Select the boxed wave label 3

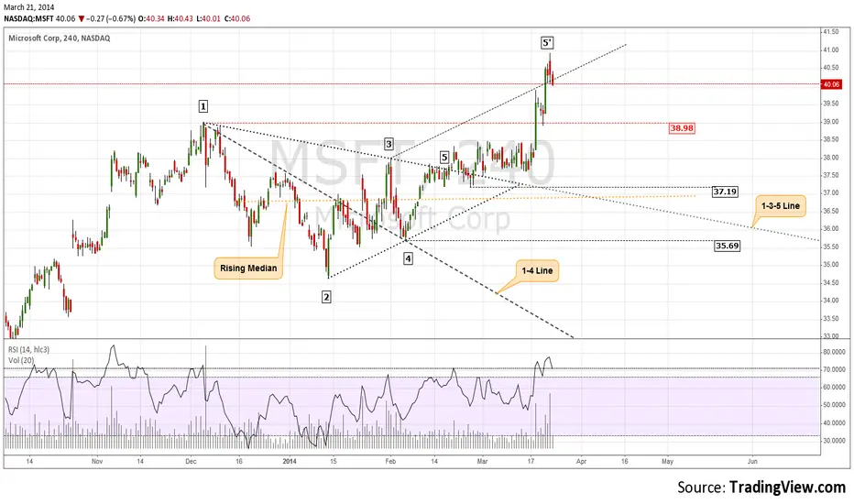point(389,144)
